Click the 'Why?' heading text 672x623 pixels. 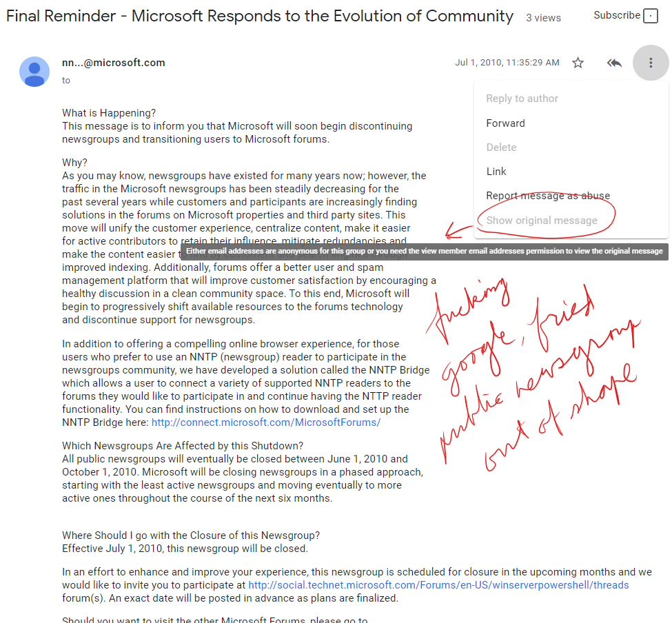pos(74,163)
